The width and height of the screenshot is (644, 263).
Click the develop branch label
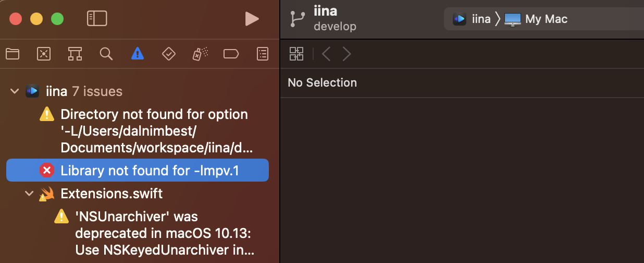point(335,26)
